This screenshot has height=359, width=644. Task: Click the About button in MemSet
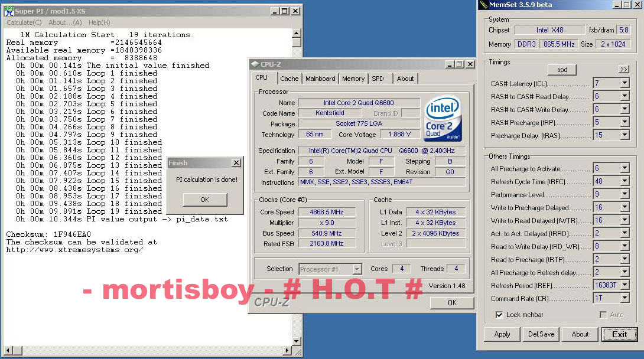(580, 334)
